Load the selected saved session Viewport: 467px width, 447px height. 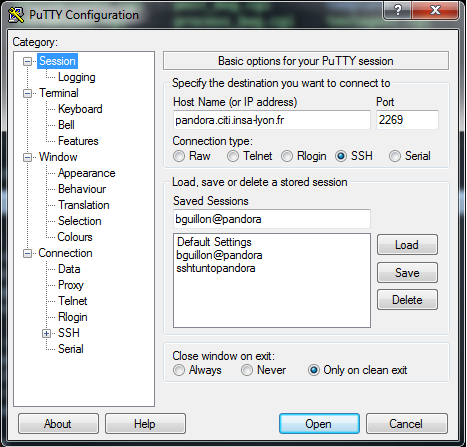point(407,245)
